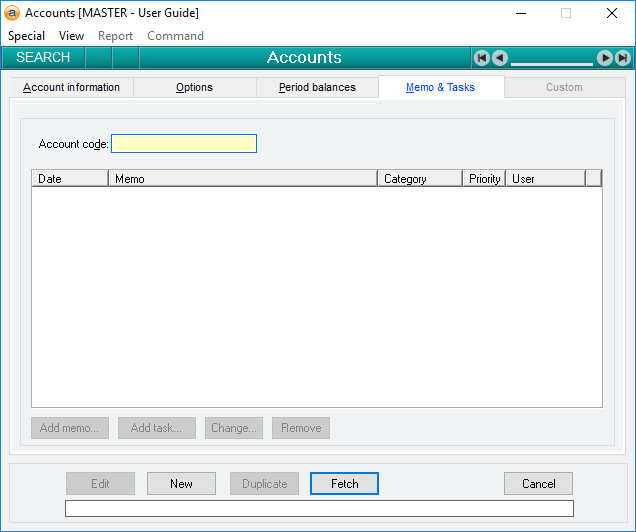Switch to the Account information tab
Screen dimensions: 636x532
[x=71, y=88]
